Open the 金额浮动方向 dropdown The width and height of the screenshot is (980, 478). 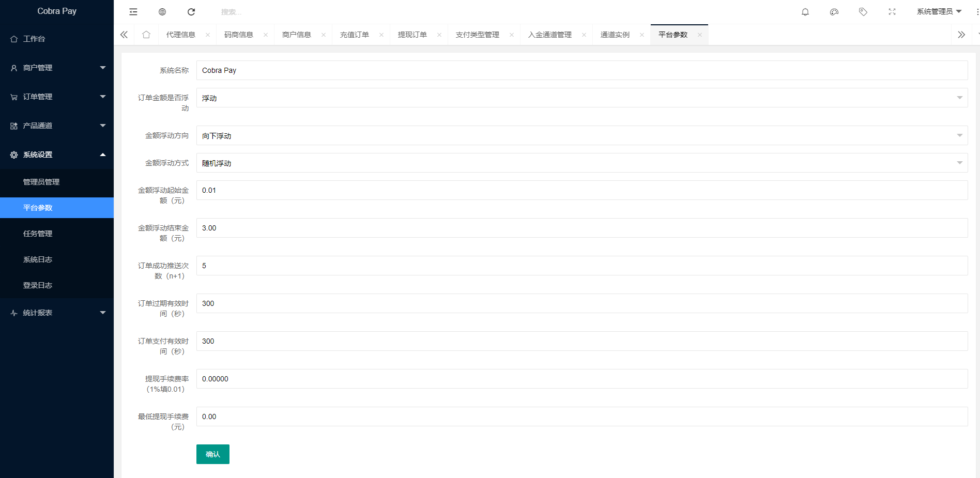[960, 135]
